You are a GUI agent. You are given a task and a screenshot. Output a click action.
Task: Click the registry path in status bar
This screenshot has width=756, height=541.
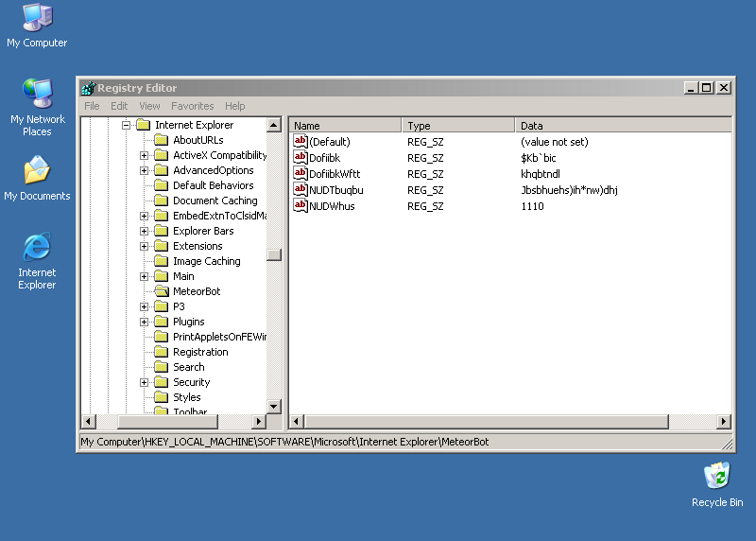284,442
